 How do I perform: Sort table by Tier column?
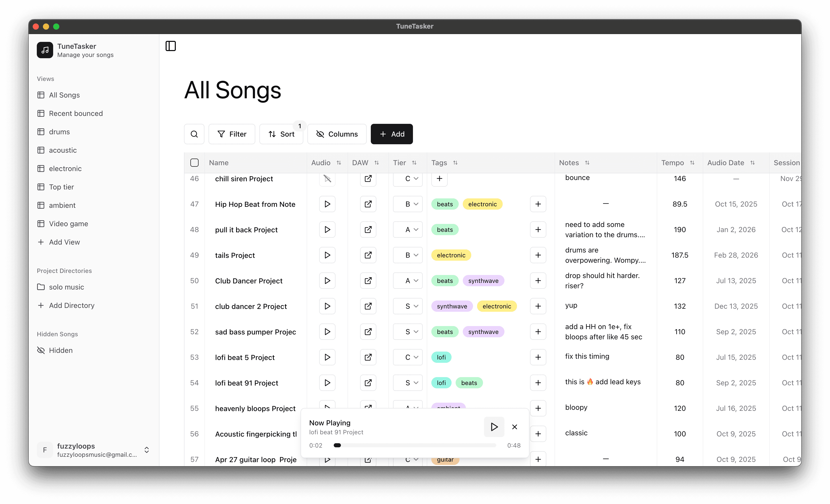tap(414, 163)
